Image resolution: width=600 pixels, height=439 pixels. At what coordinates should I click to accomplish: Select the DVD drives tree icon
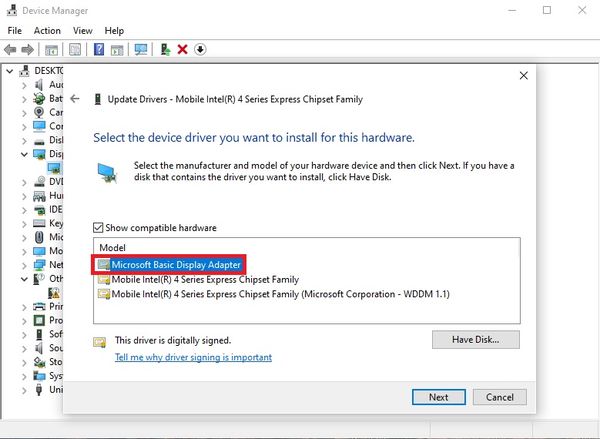pyautogui.click(x=39, y=182)
